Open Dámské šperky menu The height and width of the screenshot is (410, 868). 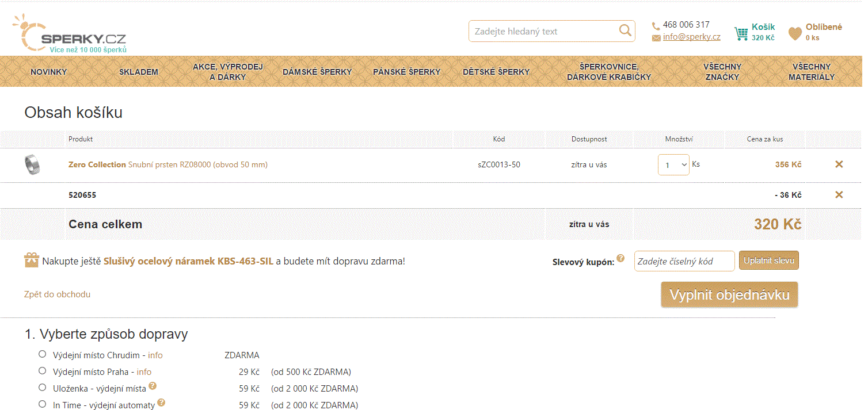pos(317,72)
